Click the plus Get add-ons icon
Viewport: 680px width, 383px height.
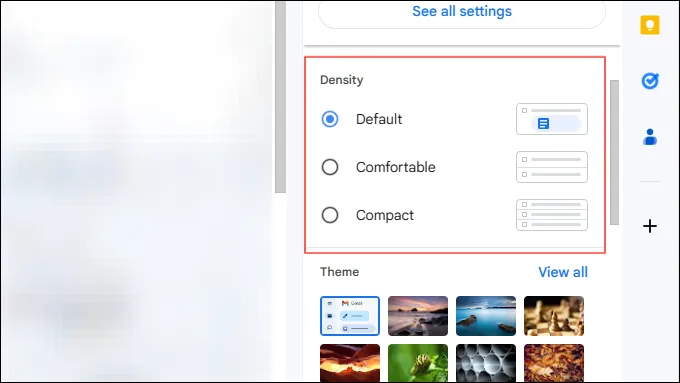click(x=650, y=226)
